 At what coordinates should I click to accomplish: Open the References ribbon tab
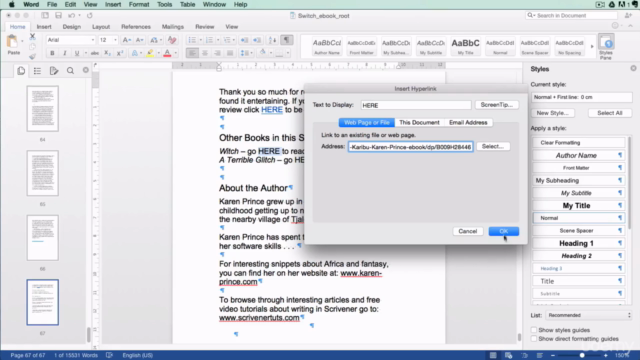point(136,27)
